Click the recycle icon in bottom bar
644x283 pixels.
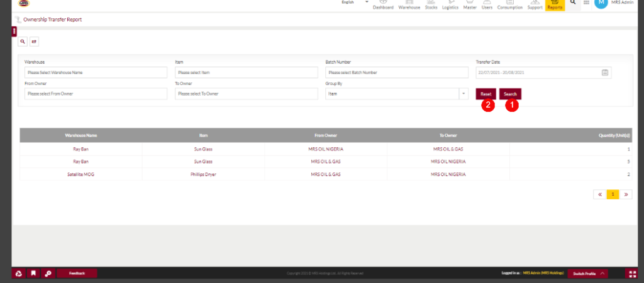(x=19, y=273)
